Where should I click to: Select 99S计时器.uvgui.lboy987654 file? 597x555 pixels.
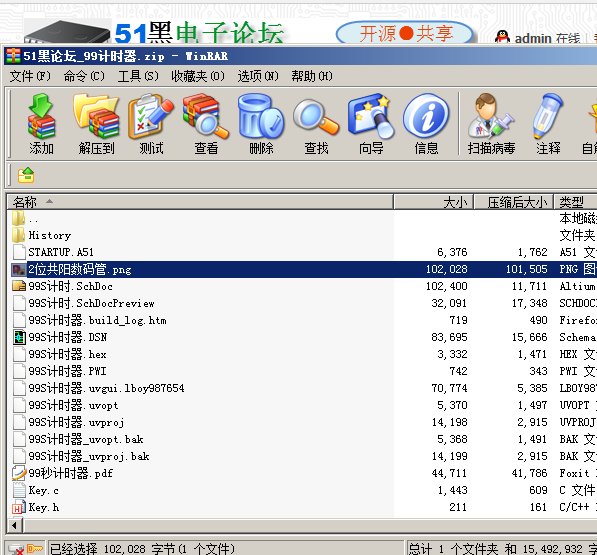107,388
